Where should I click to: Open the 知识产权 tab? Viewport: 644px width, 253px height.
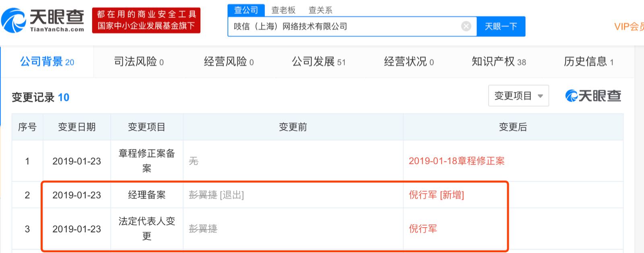(x=499, y=62)
